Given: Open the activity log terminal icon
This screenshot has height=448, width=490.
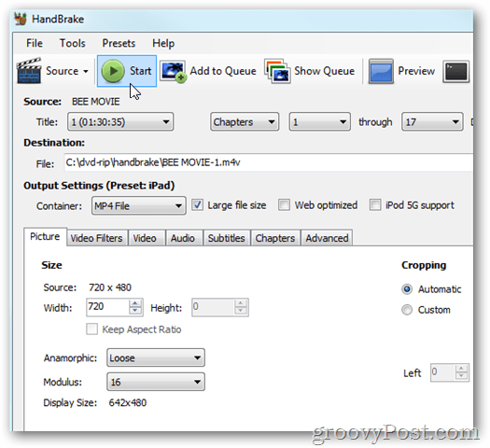Looking at the screenshot, I should pos(456,72).
